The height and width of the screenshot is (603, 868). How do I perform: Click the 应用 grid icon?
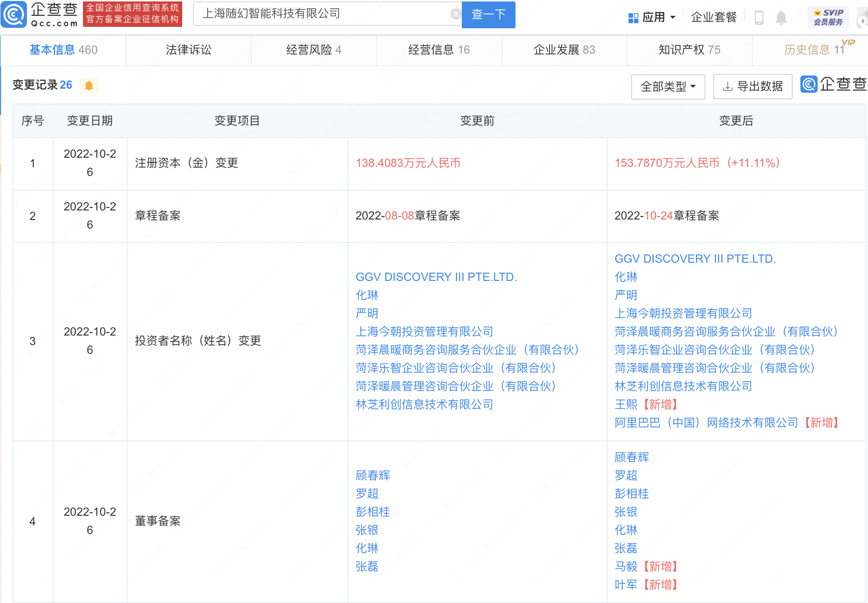coord(633,18)
